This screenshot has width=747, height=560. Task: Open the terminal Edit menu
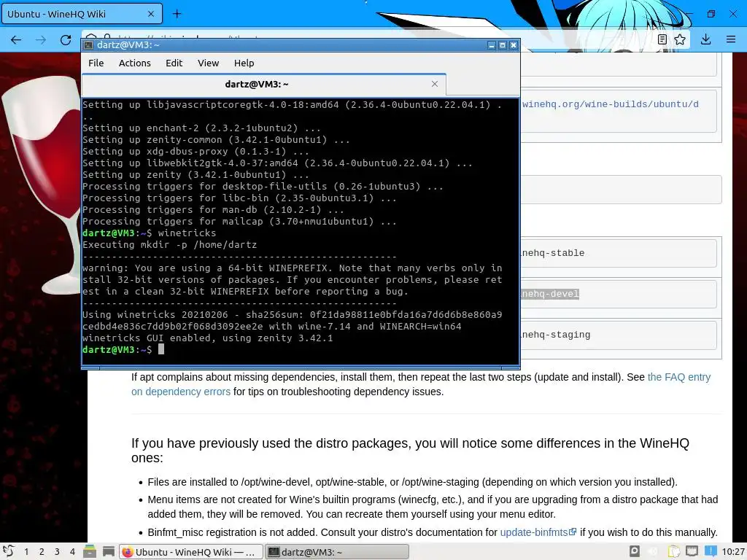[174, 63]
